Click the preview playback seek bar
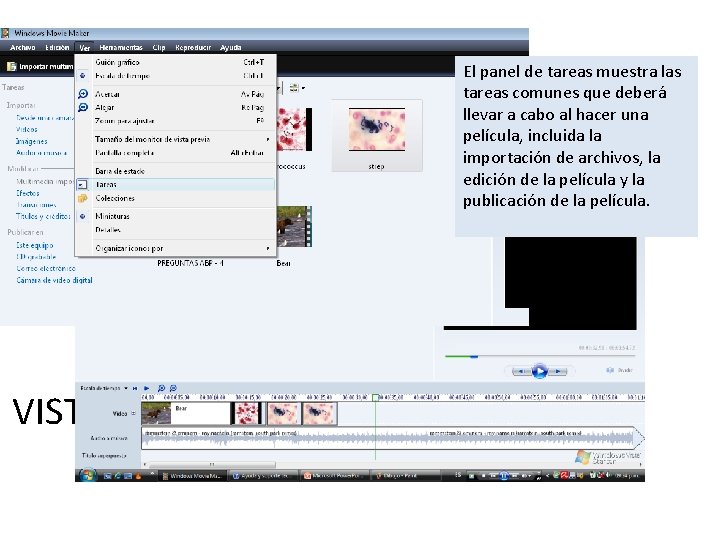The height and width of the screenshot is (540, 720). [540, 356]
